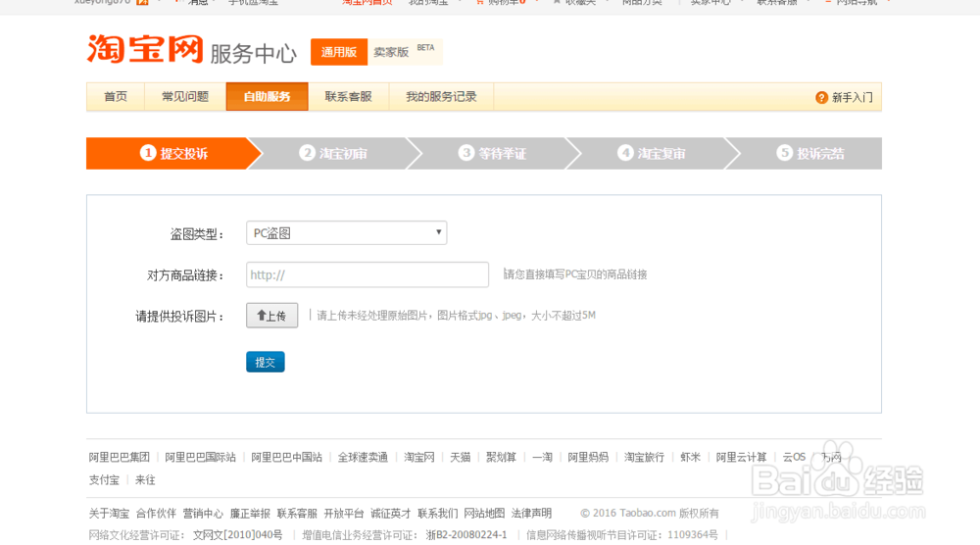The height and width of the screenshot is (545, 980).
Task: Open 关于淘宝 link in footer
Action: [x=109, y=514]
